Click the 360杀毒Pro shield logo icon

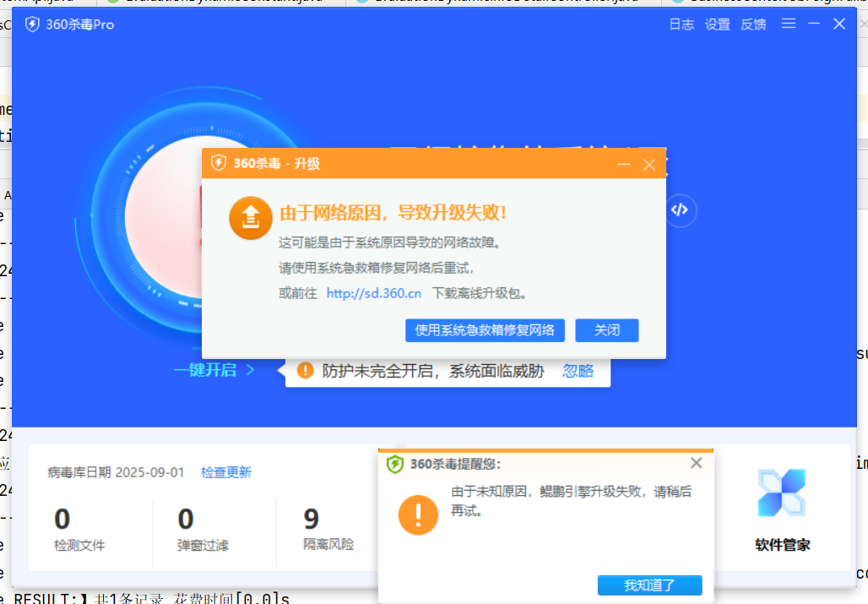point(31,24)
